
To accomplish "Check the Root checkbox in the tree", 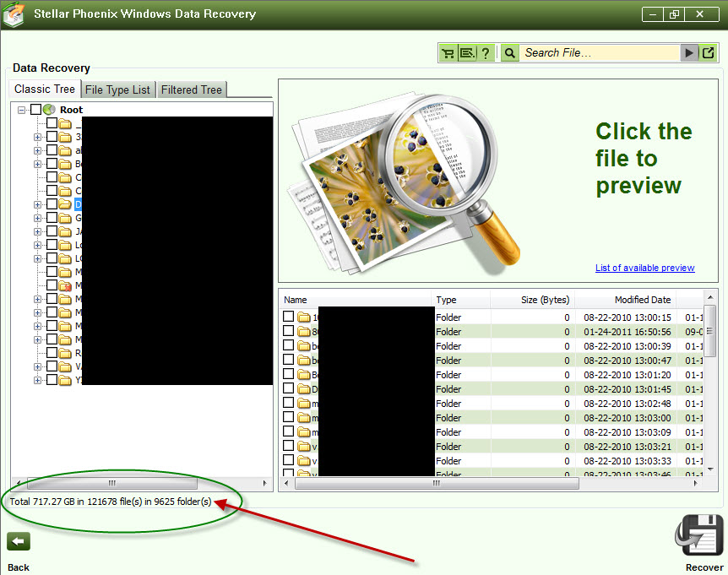I will click(x=35, y=110).
